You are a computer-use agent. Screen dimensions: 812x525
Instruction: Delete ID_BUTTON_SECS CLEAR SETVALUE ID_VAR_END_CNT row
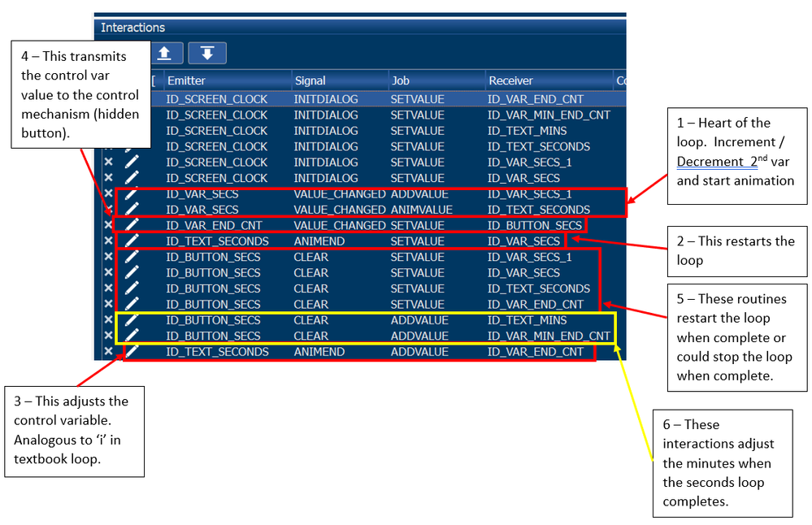(x=108, y=304)
